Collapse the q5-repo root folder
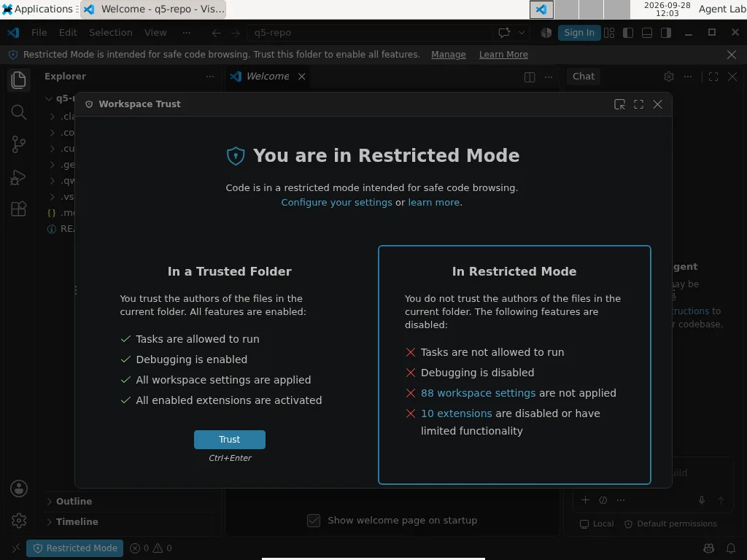This screenshot has height=560, width=747. pyautogui.click(x=49, y=98)
